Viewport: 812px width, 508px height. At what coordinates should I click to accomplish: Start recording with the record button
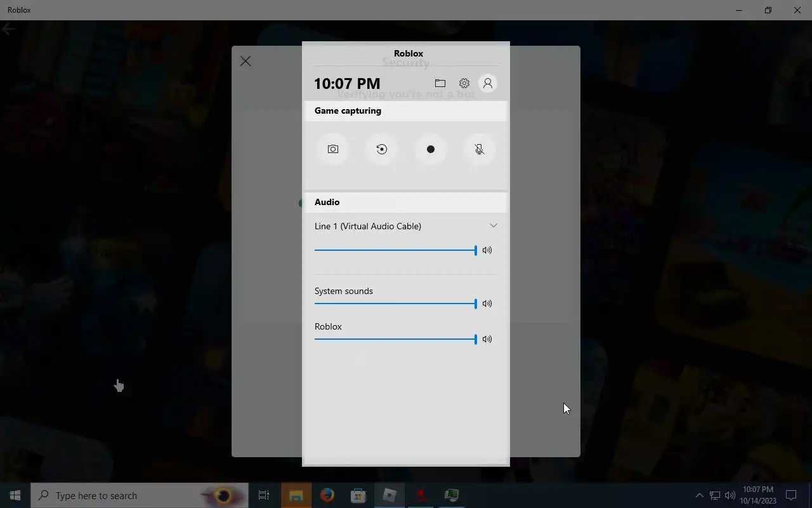[x=431, y=149]
